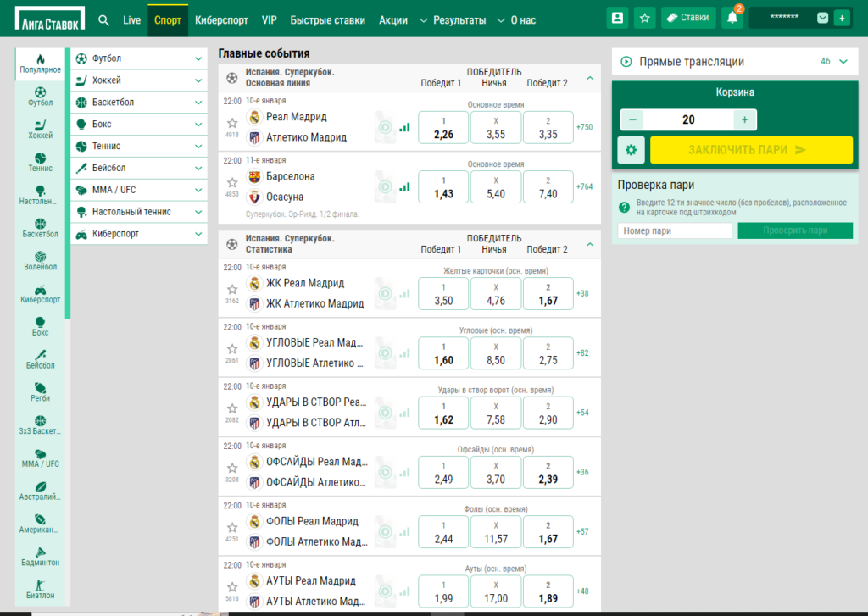Click Лига Ставок logo

tap(50, 19)
